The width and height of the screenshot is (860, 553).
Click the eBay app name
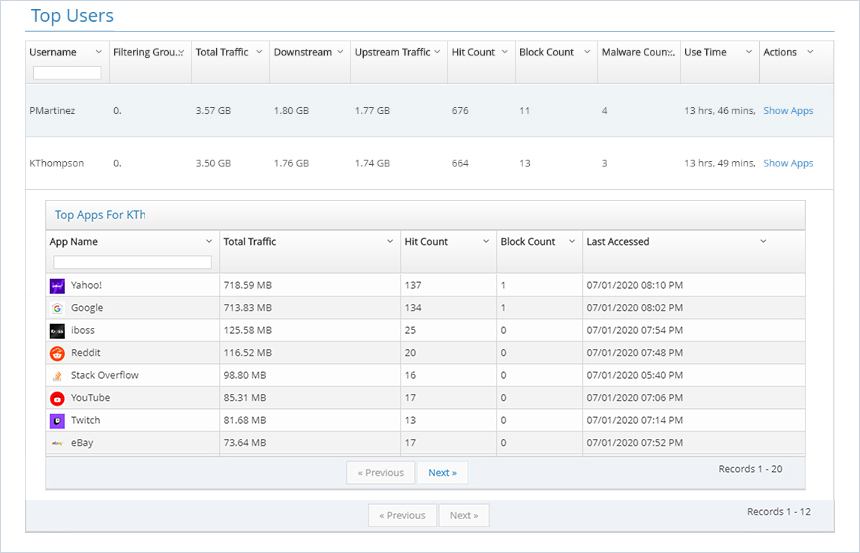[x=82, y=443]
